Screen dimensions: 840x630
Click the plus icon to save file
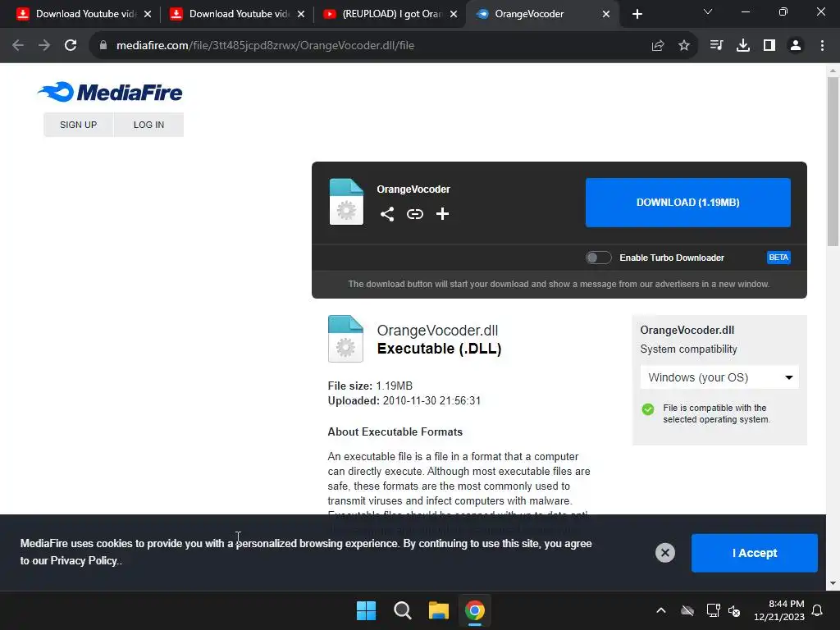pyautogui.click(x=442, y=214)
